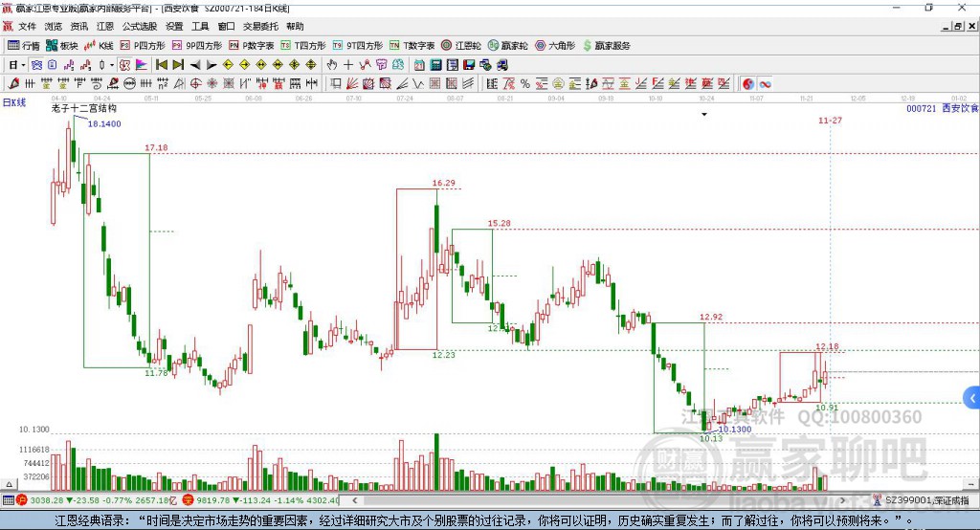980x530 pixels.
Task: Jump to the first bar icon
Action: tap(161, 65)
